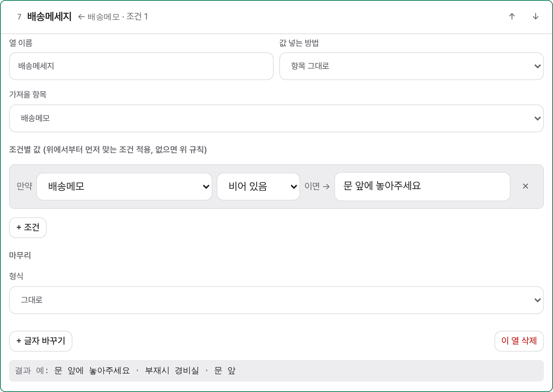
Task: Click the 이면 → label
Action: click(317, 186)
